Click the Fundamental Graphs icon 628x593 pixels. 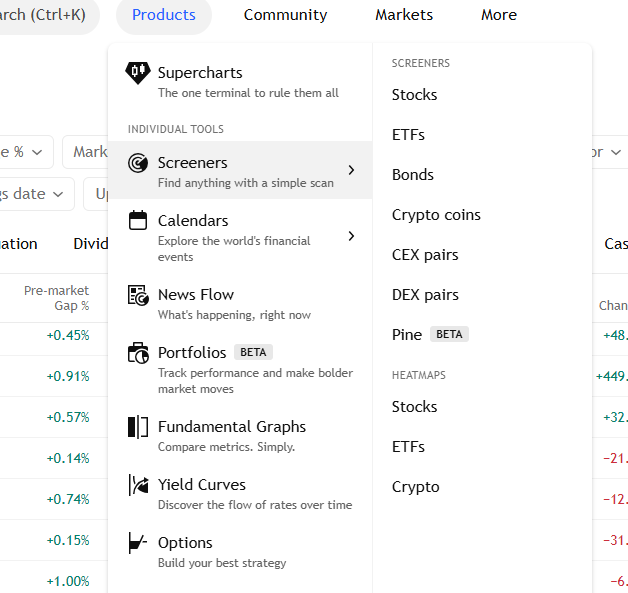click(138, 427)
